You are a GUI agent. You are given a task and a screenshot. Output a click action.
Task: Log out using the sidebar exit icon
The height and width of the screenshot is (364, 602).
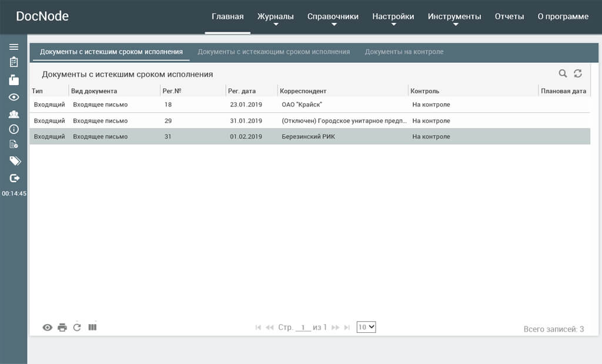[15, 178]
